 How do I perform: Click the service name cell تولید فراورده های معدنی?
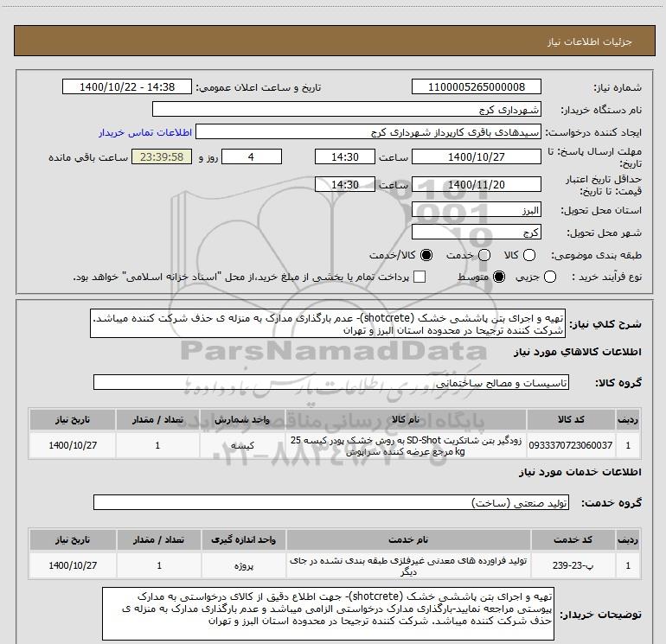tap(408, 565)
